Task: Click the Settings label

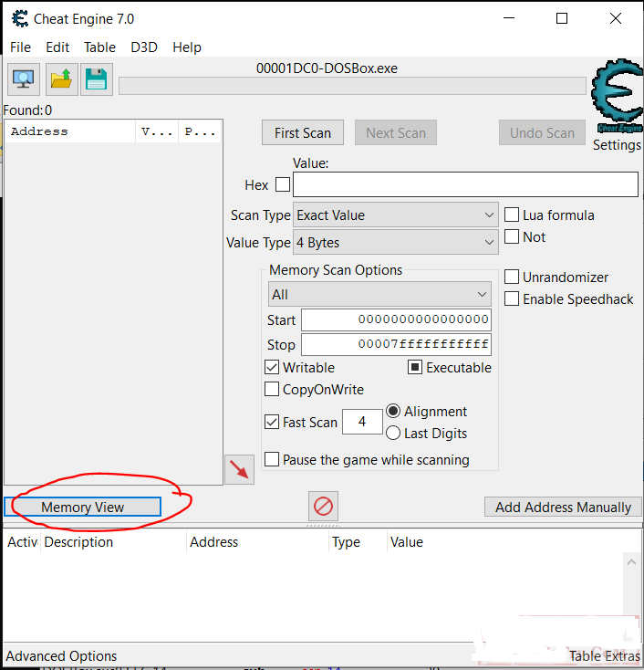Action: pos(617,145)
